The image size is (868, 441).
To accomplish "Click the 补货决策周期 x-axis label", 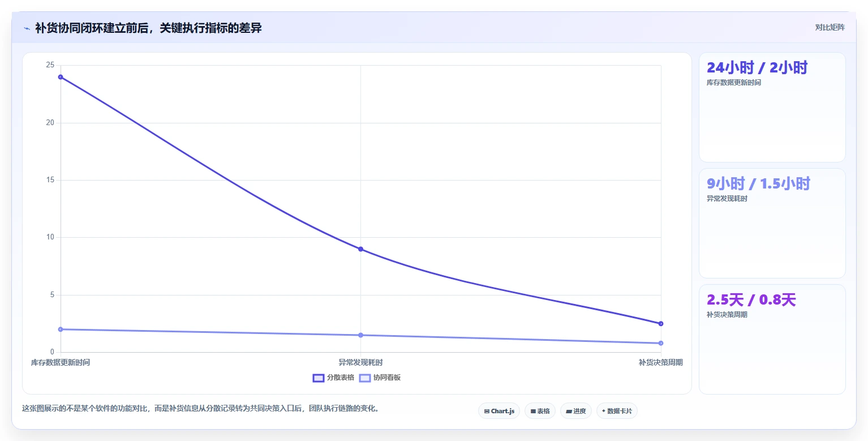I will (661, 362).
